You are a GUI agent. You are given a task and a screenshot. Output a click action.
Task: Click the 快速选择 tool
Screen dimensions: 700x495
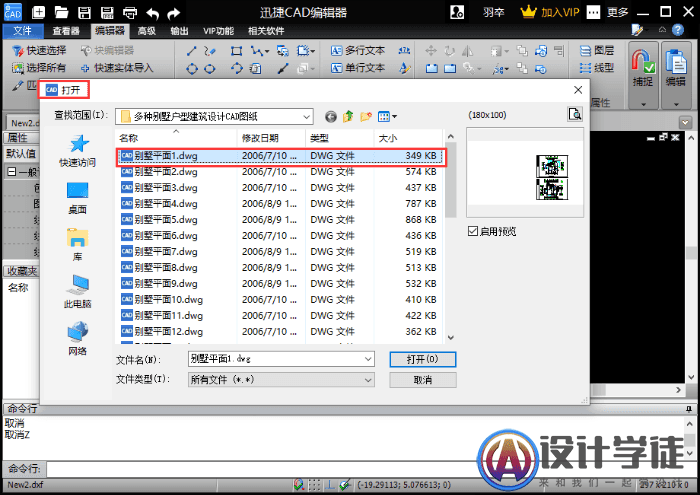(39, 50)
